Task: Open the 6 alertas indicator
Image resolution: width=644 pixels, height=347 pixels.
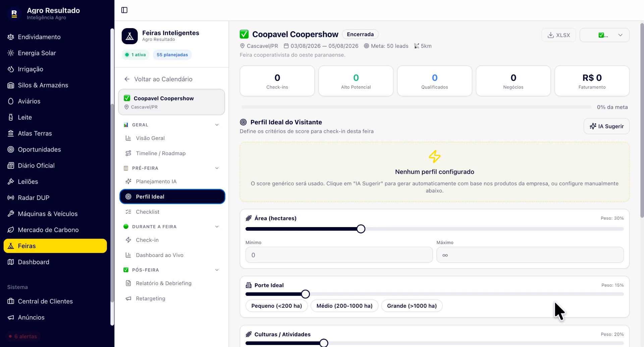Action: [23, 336]
